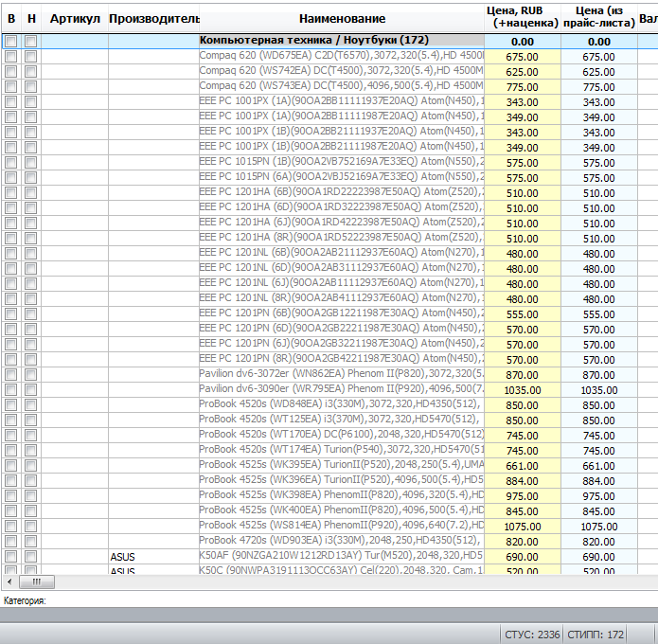Select ProBook 4525s (WK400EA) product name
The image size is (658, 644).
[x=341, y=510]
